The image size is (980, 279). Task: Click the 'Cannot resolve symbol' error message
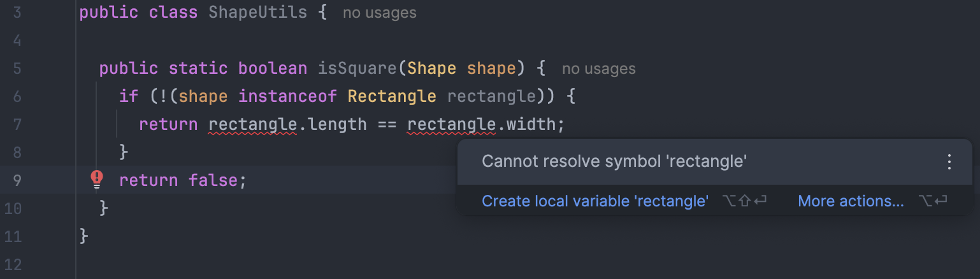614,162
